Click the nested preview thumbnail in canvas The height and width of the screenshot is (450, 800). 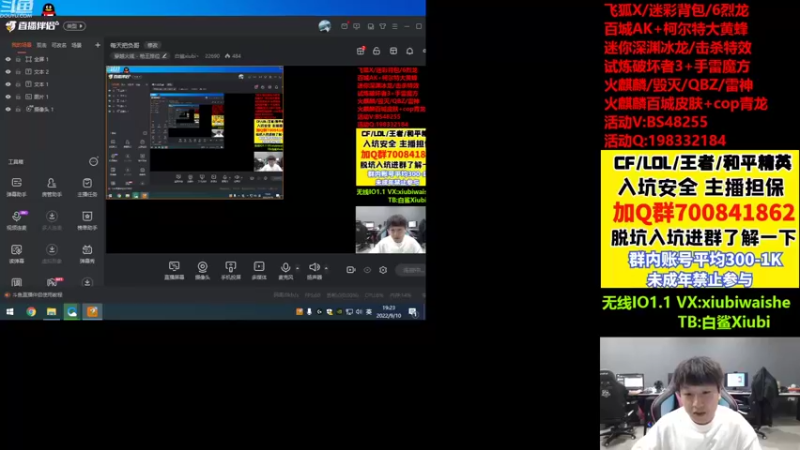(194, 133)
